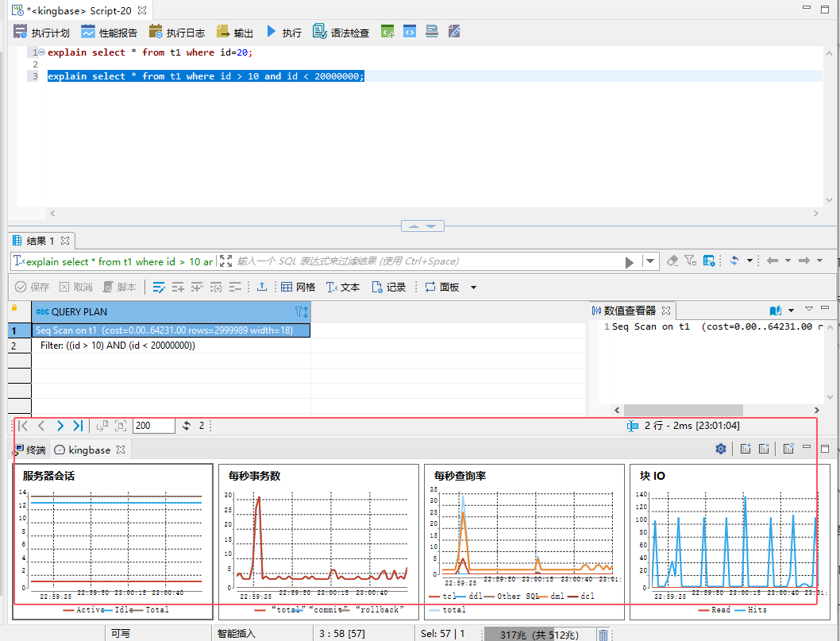Switch to the 终端 terminal tab

tap(30, 450)
